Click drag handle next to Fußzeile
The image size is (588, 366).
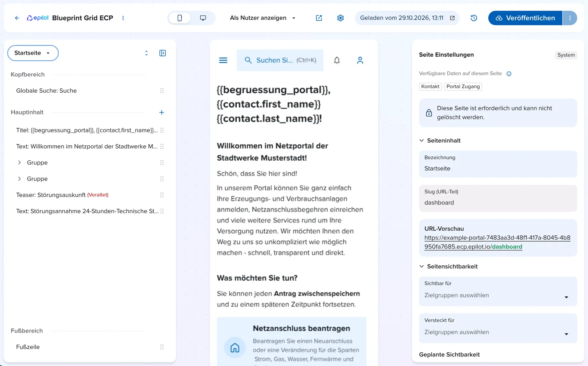[x=162, y=347]
